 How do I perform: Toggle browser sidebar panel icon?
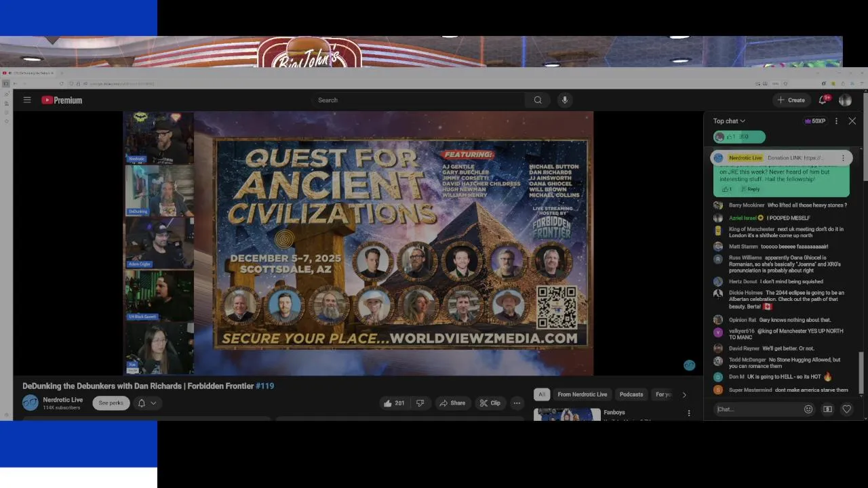point(6,83)
